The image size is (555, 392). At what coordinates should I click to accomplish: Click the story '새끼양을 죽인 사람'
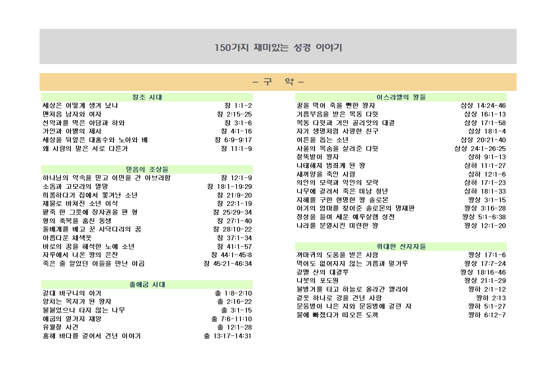coord(326,174)
